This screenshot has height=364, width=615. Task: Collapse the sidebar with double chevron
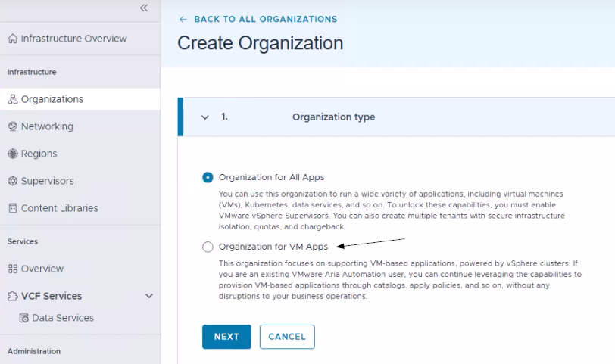click(x=144, y=8)
